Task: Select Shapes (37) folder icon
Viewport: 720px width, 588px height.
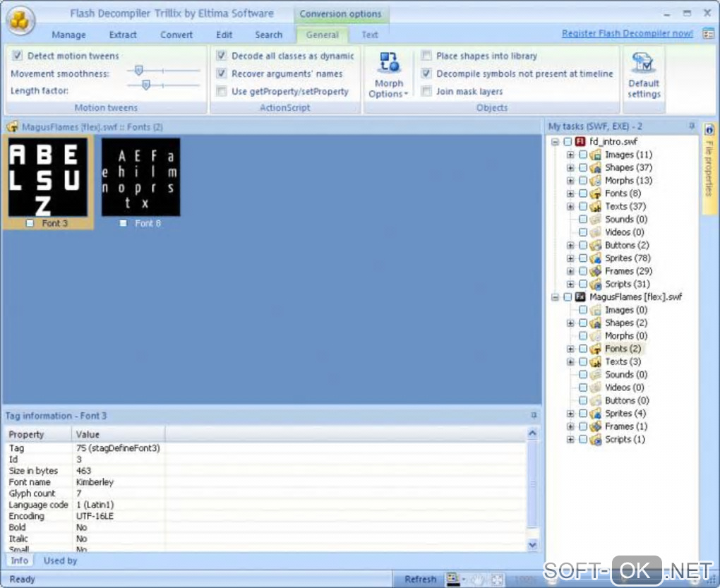Action: 596,167
